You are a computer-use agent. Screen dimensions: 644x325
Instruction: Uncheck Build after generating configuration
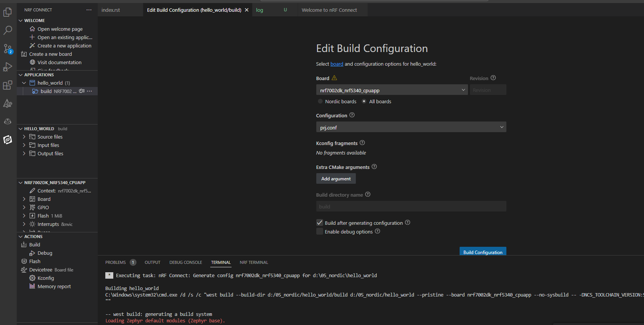click(320, 223)
